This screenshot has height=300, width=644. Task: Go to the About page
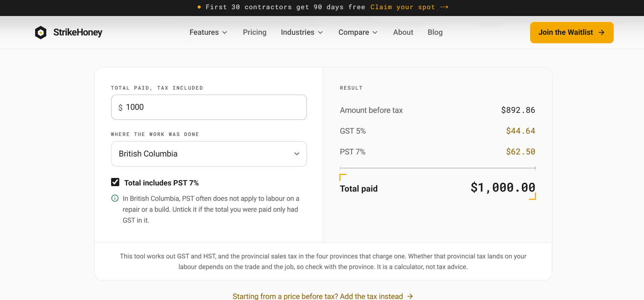[403, 32]
